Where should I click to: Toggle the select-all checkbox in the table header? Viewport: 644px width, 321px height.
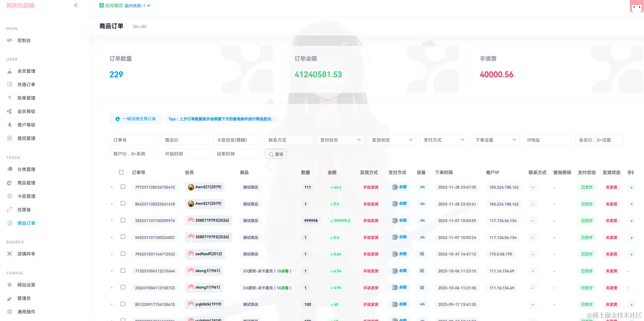(121, 172)
